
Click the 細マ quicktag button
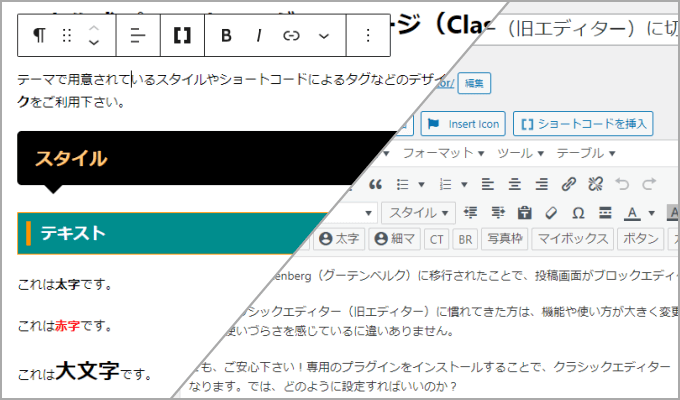[395, 239]
